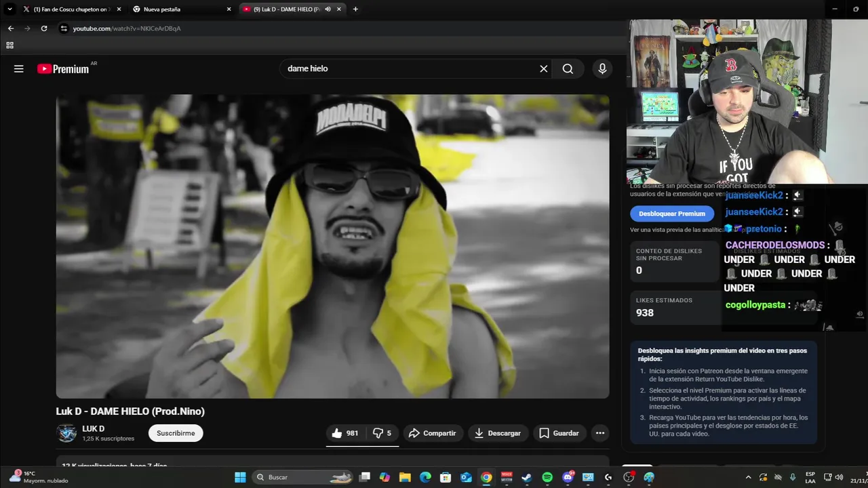Clear the 'dame hielo' search text
868x488 pixels.
pyautogui.click(x=543, y=68)
